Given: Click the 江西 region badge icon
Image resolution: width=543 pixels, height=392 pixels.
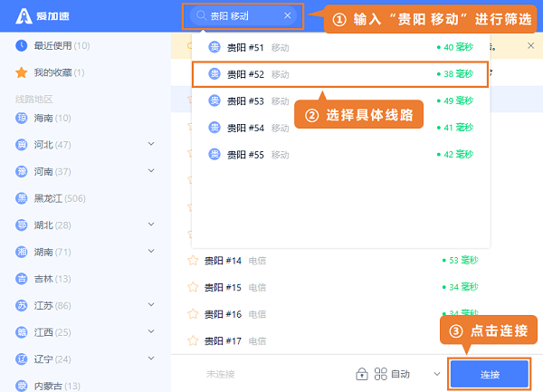Looking at the screenshot, I should click(22, 332).
